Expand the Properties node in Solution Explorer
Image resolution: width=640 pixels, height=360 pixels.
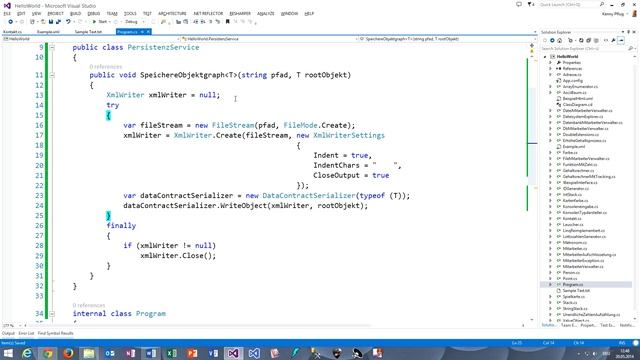[x=550, y=63]
